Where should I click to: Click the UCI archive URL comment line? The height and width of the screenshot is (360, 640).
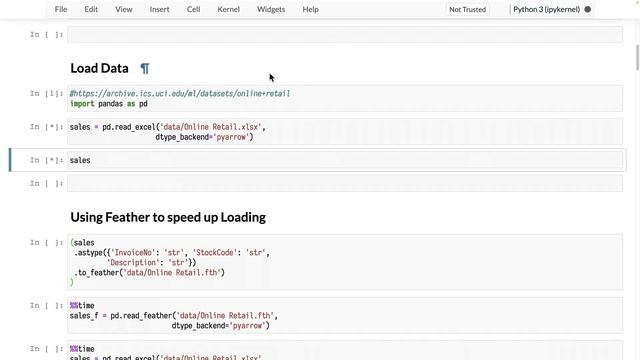[180, 93]
